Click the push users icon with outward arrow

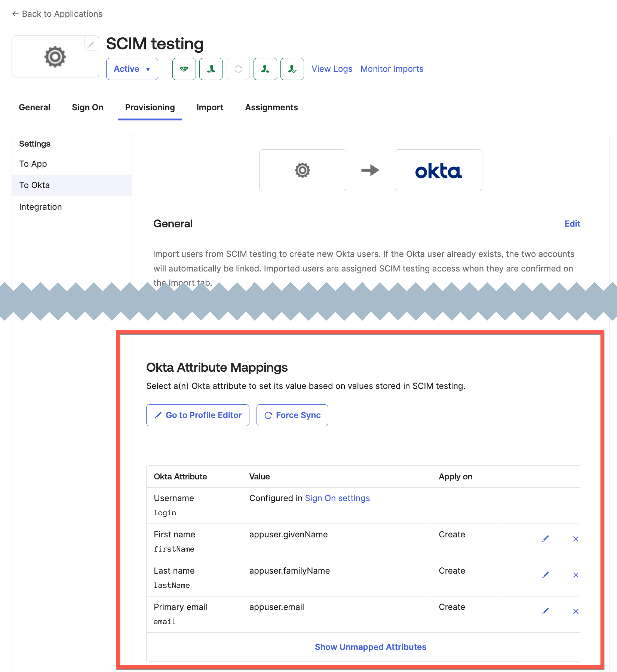coord(265,69)
